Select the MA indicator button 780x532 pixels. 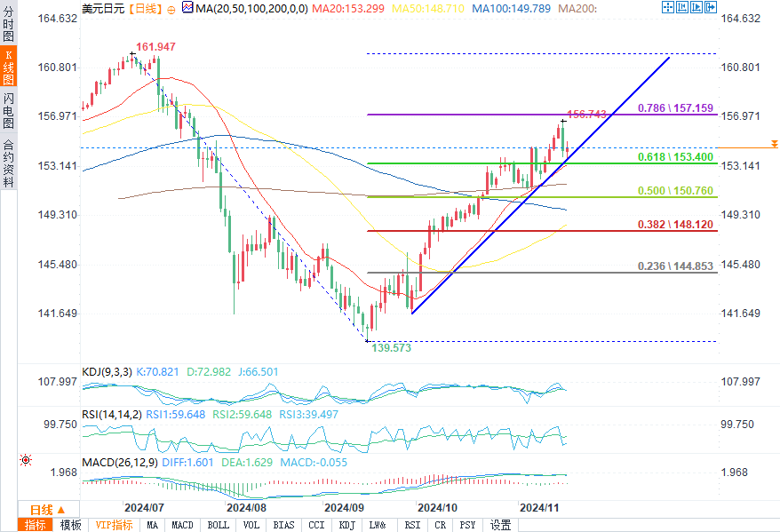[152, 525]
